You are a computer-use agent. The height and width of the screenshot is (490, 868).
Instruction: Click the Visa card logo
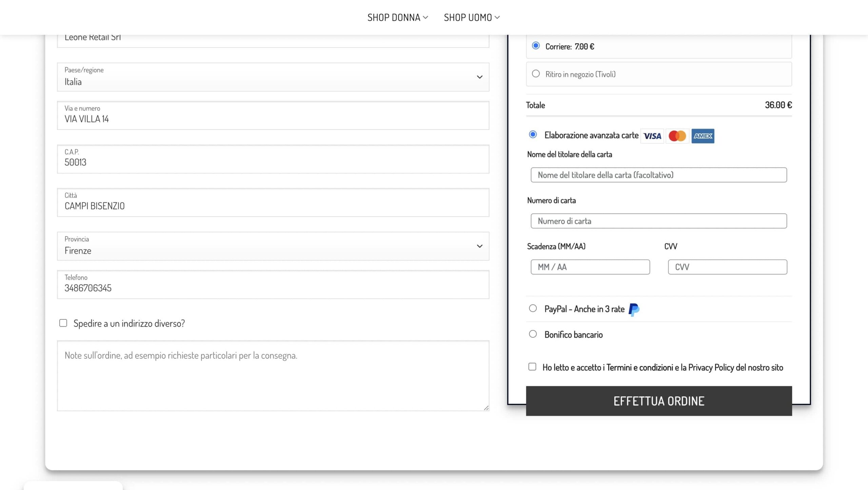(652, 136)
